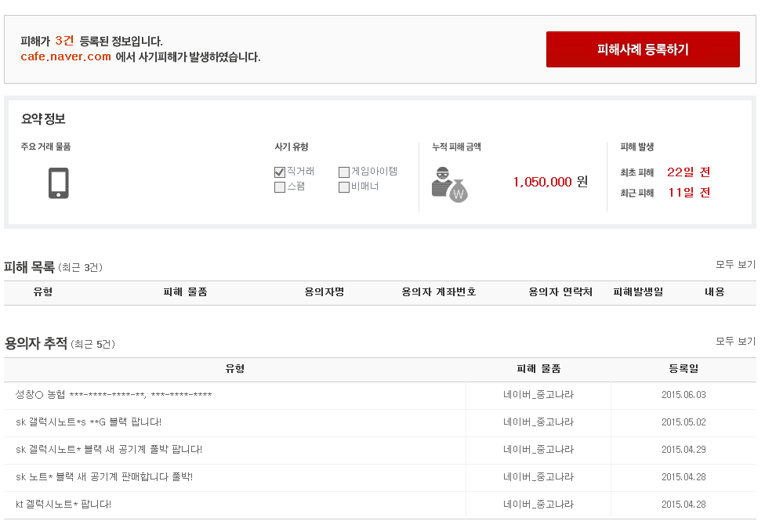The image size is (765, 532).
Task: Click the 피해발생일 column header
Action: [x=638, y=292]
